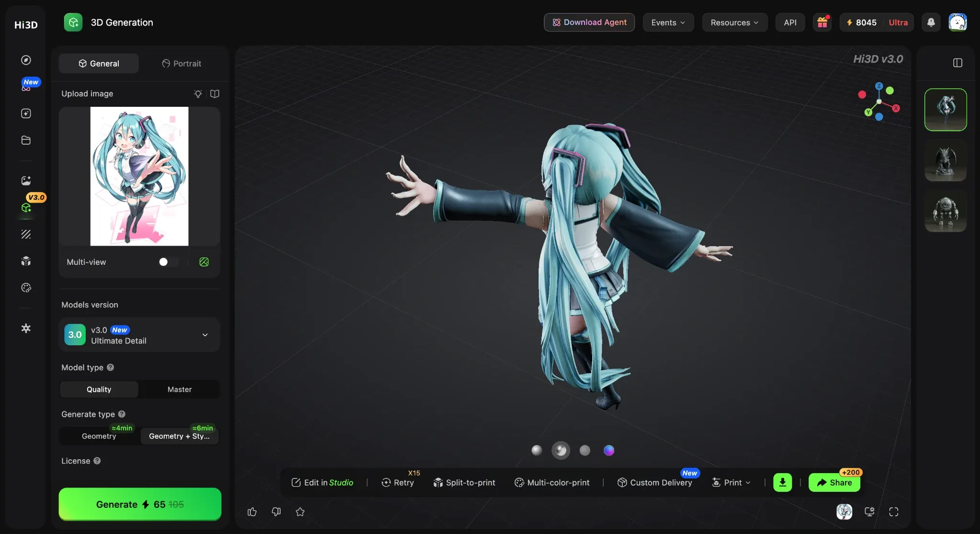The image size is (980, 534).
Task: Give the model a thumbs down
Action: pyautogui.click(x=276, y=512)
